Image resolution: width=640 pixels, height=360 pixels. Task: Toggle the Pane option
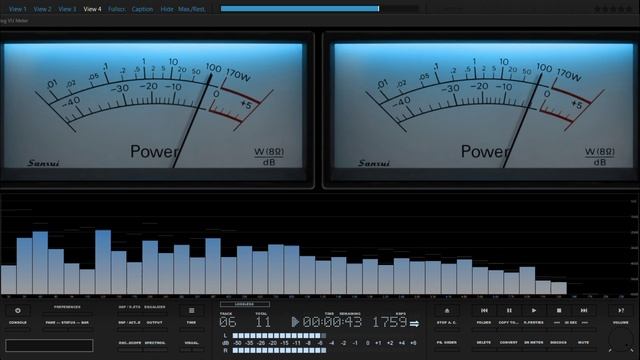point(51,322)
